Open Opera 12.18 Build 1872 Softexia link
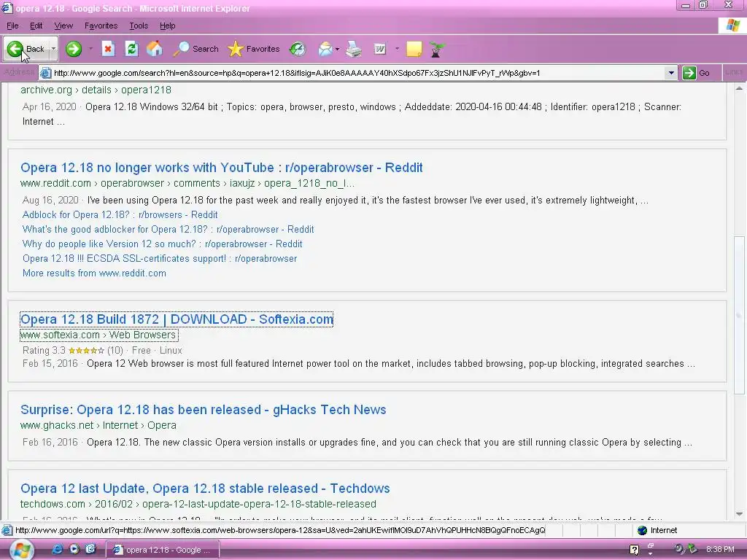Screen dimensions: 747x560 (177, 319)
